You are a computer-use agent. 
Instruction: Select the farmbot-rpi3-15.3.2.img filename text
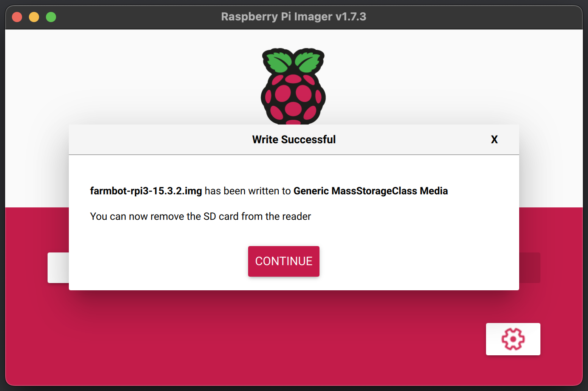[x=146, y=191]
